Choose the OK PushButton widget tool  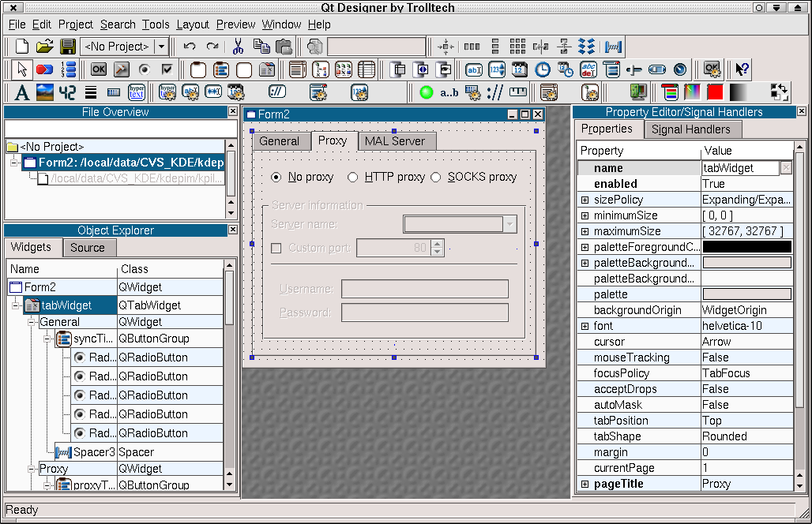99,69
